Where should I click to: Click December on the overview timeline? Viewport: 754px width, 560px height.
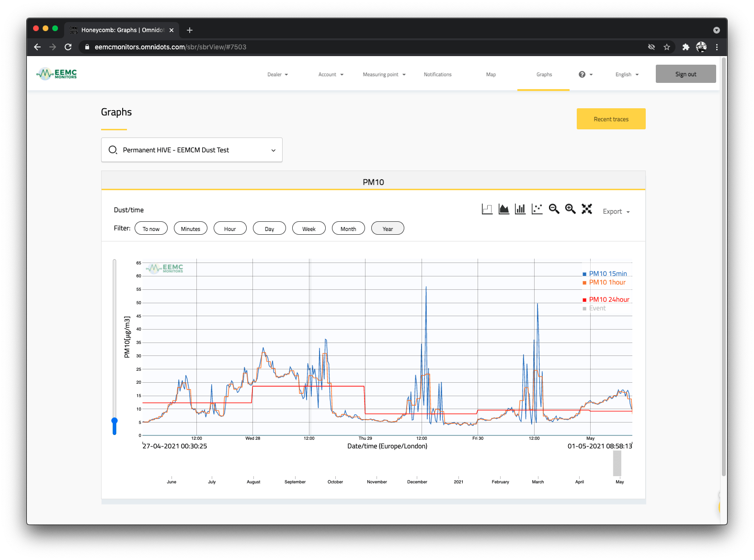(x=417, y=482)
